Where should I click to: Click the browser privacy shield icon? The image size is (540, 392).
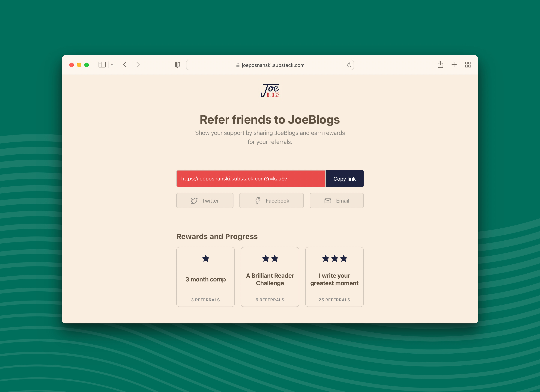pyautogui.click(x=177, y=65)
